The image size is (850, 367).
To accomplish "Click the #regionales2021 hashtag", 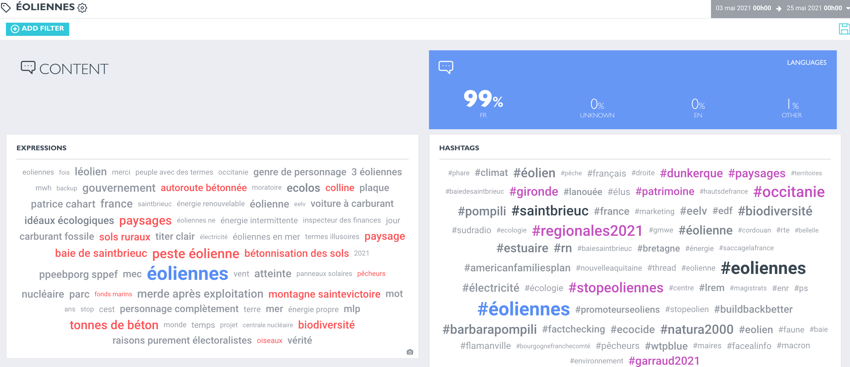I will point(587,230).
